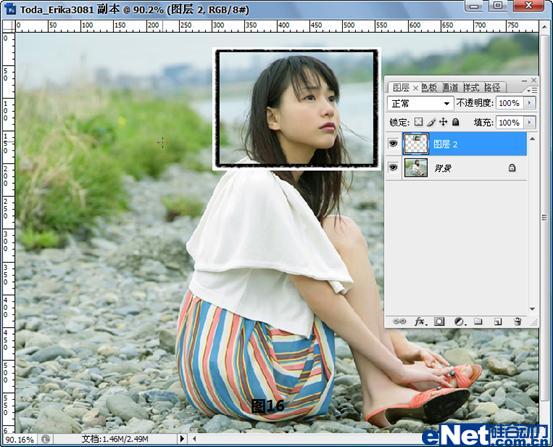Open the layer style fx menu
The image size is (553, 447).
click(420, 321)
